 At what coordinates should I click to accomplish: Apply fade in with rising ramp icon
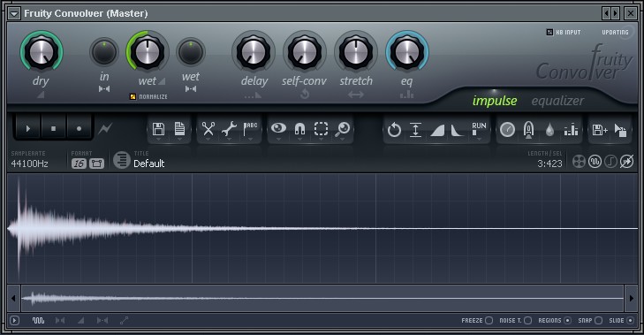[x=437, y=131]
